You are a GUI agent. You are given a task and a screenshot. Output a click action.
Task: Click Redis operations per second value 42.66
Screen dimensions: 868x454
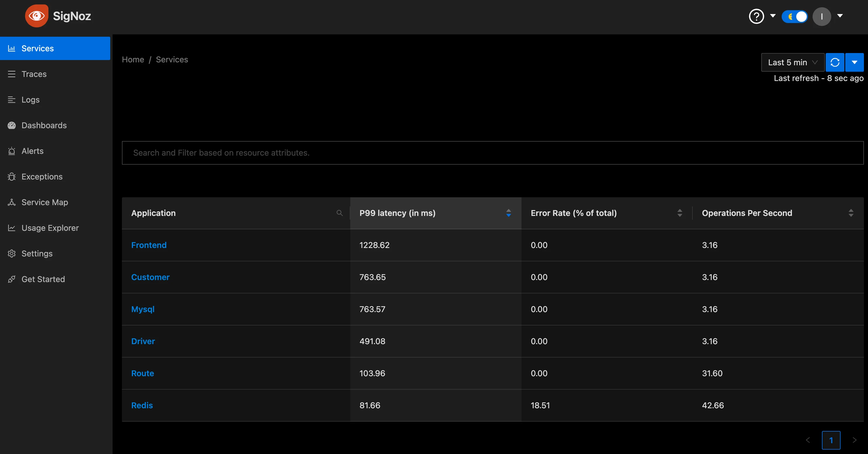(x=713, y=405)
